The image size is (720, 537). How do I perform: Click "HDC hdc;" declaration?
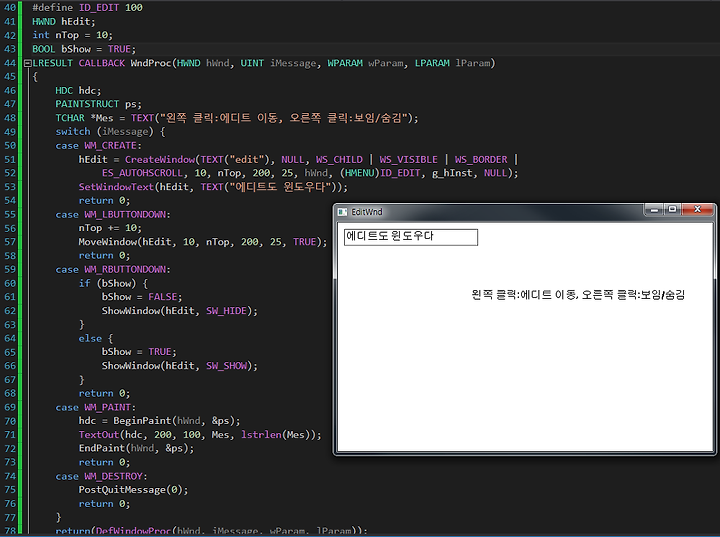coord(78,90)
